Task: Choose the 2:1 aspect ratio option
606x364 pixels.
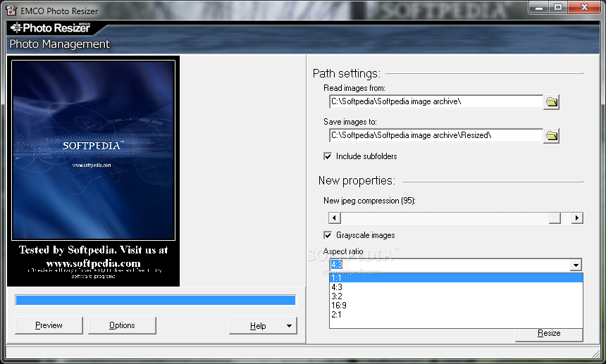Action: click(456, 315)
